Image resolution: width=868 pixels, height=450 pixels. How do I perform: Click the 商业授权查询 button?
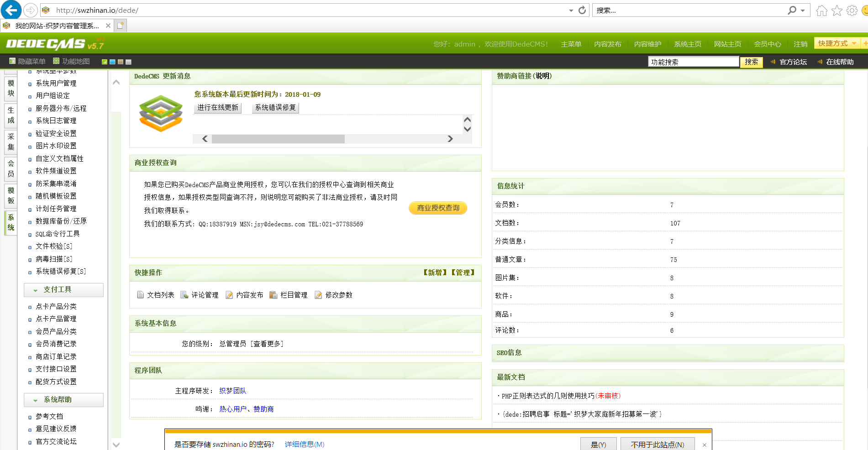(x=438, y=208)
